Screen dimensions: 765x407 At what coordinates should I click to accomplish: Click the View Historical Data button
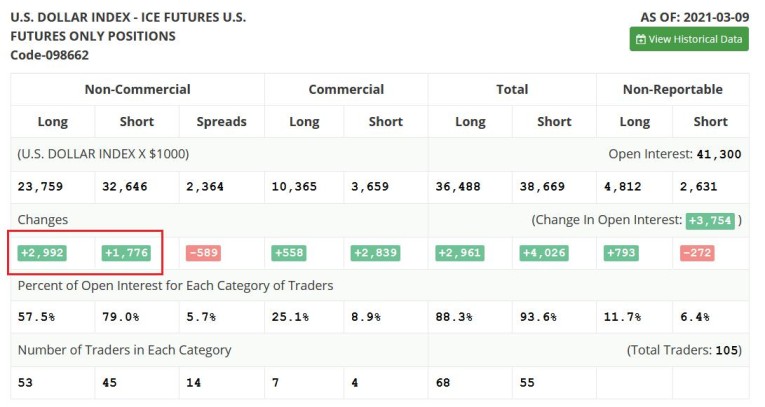[689, 39]
